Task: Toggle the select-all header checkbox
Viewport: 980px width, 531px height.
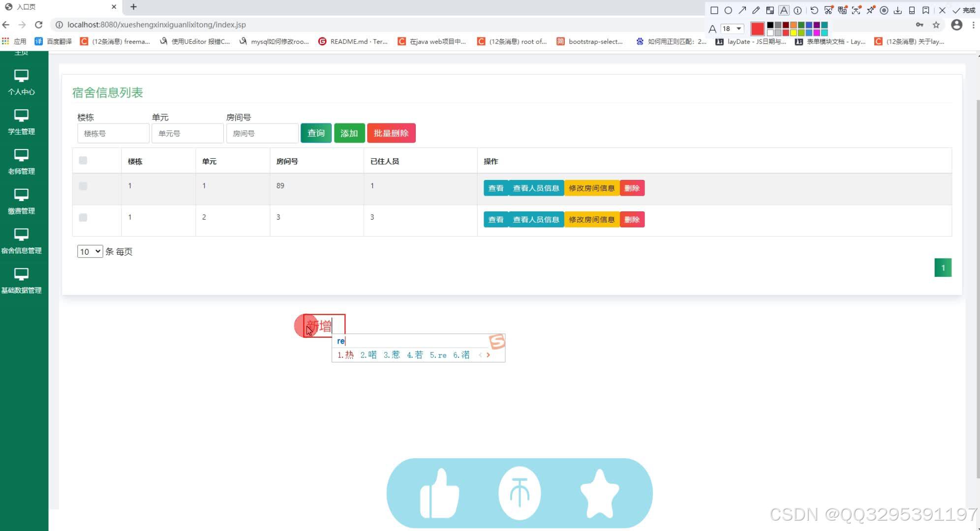Action: pos(83,160)
